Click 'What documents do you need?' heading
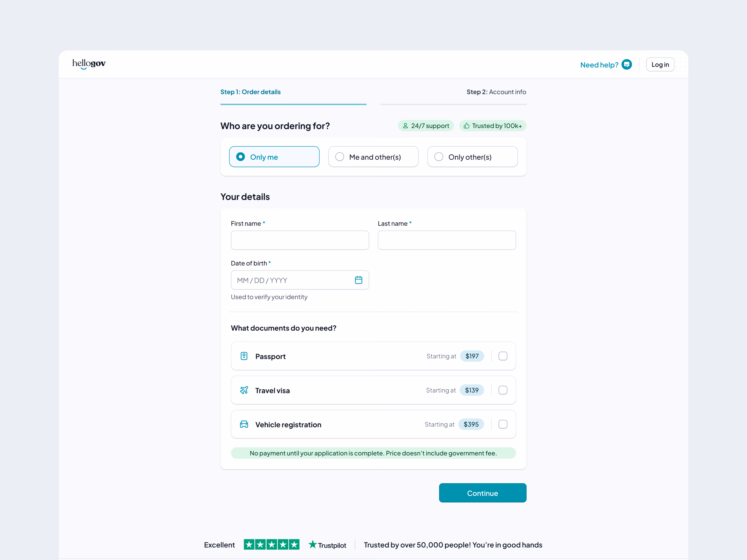747x560 pixels. click(x=283, y=328)
